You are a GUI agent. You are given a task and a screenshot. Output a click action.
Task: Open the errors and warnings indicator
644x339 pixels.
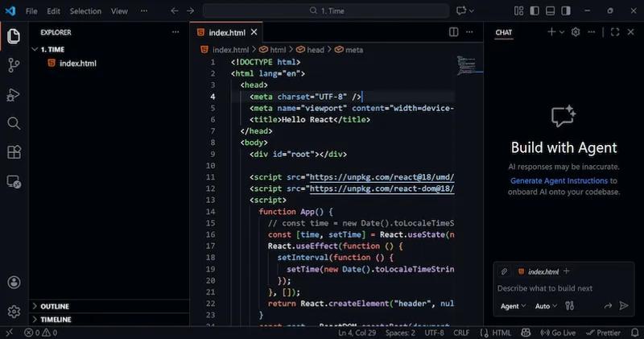pyautogui.click(x=41, y=333)
